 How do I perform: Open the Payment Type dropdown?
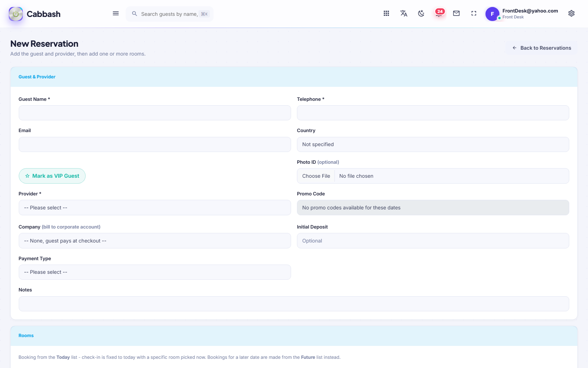155,272
